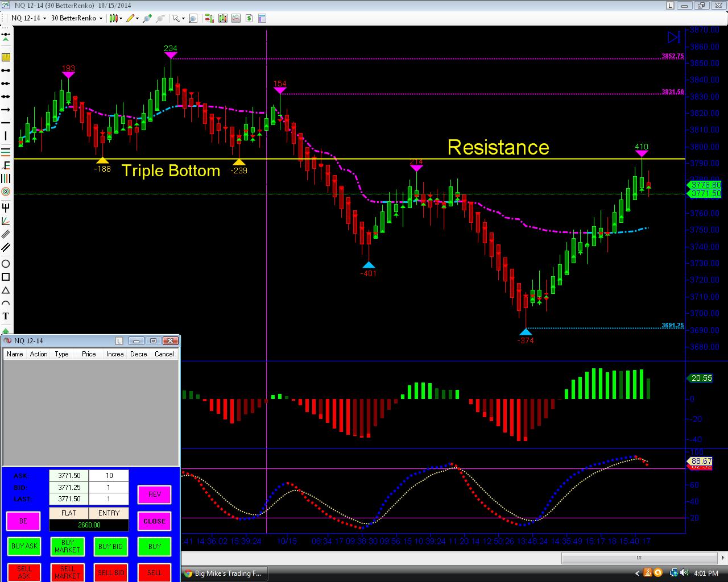The height and width of the screenshot is (582, 728).
Task: Click the Name column header
Action: [15, 354]
